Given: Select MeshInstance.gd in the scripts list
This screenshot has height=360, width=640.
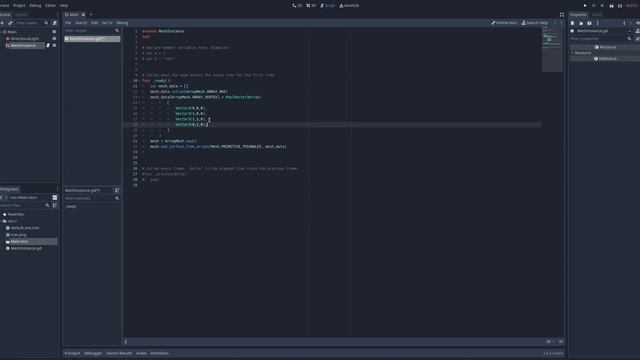Looking at the screenshot, I should [92, 39].
